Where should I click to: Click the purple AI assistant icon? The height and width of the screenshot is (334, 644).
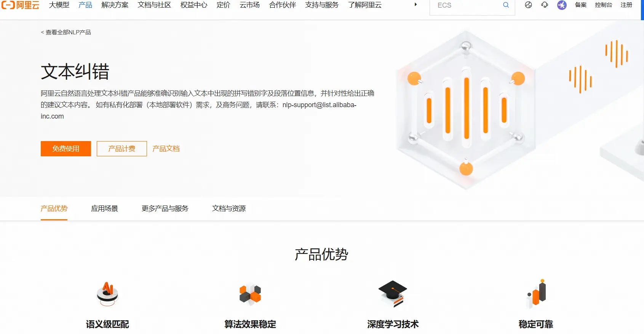[562, 5]
